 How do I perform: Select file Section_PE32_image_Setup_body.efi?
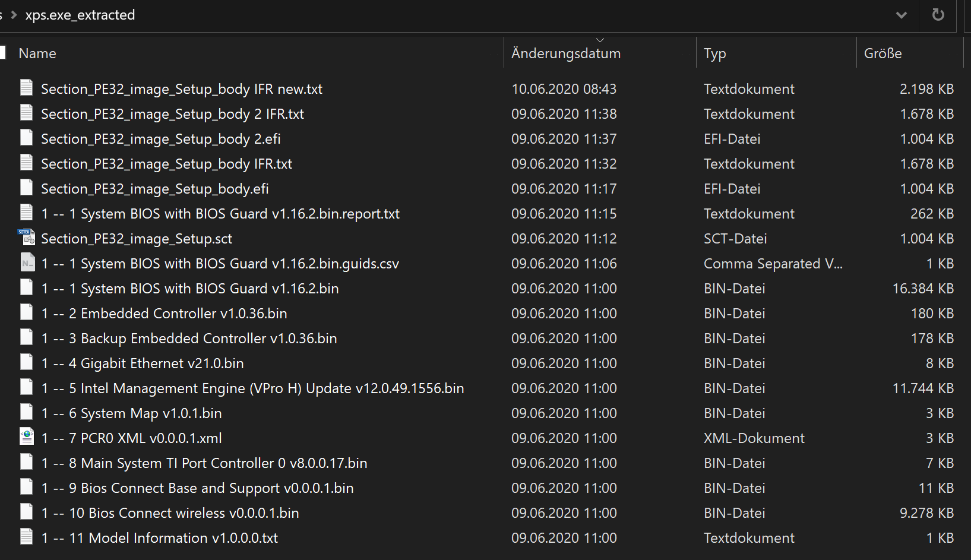(x=155, y=189)
